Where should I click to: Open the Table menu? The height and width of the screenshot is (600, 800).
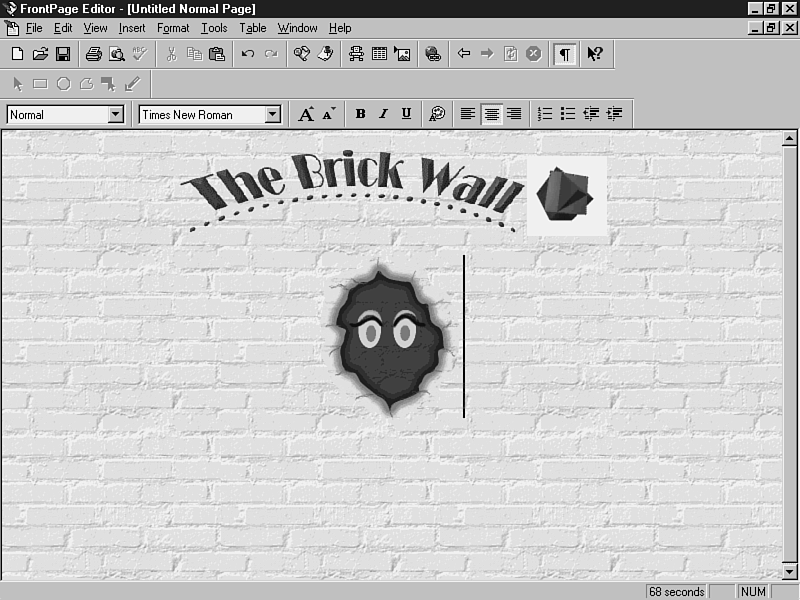(253, 28)
